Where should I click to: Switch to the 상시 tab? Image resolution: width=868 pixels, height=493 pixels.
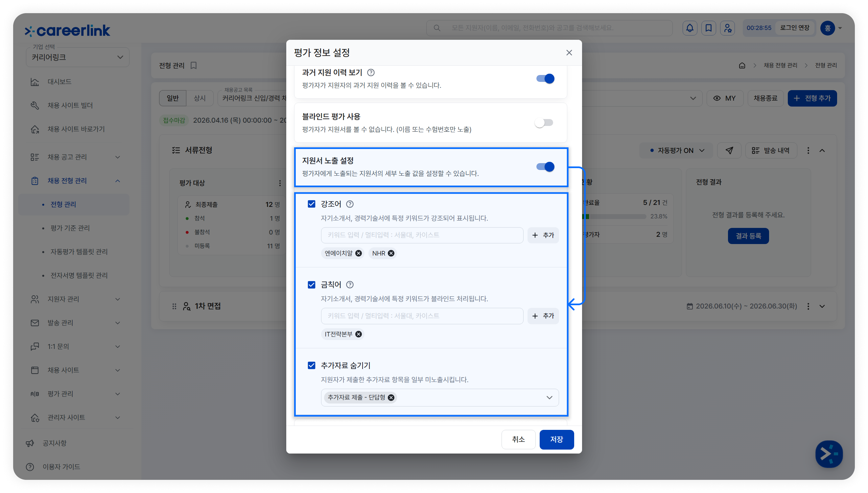click(x=199, y=98)
